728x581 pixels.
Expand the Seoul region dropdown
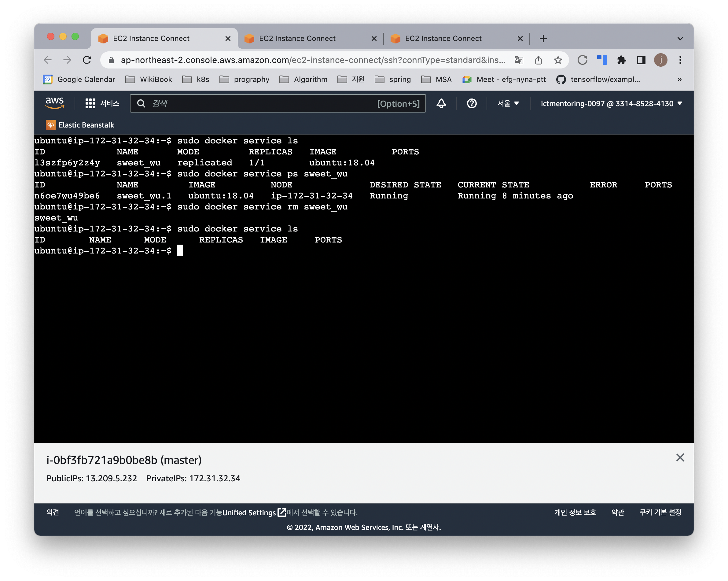coord(508,103)
